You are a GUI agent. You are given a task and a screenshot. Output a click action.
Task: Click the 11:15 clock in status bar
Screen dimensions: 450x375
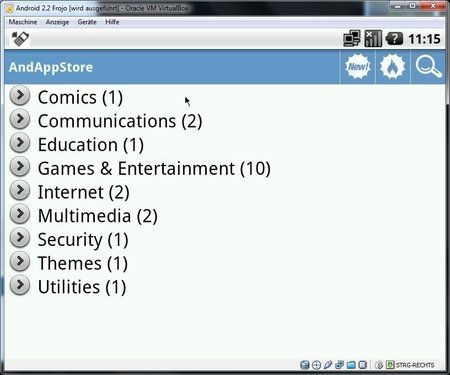[x=424, y=39]
